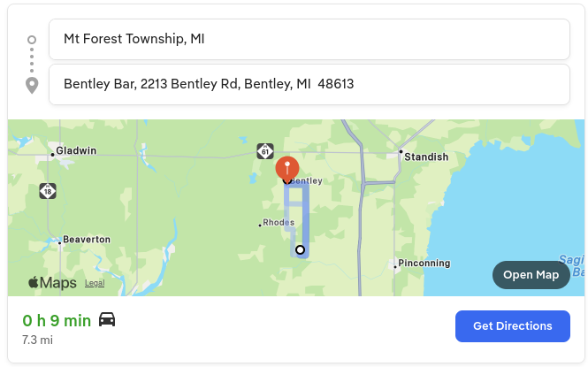Click the origin circle icon

[x=32, y=40]
